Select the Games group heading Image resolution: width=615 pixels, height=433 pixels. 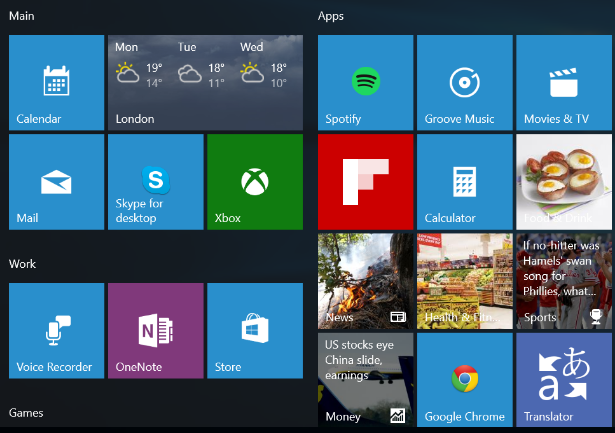tap(26, 413)
